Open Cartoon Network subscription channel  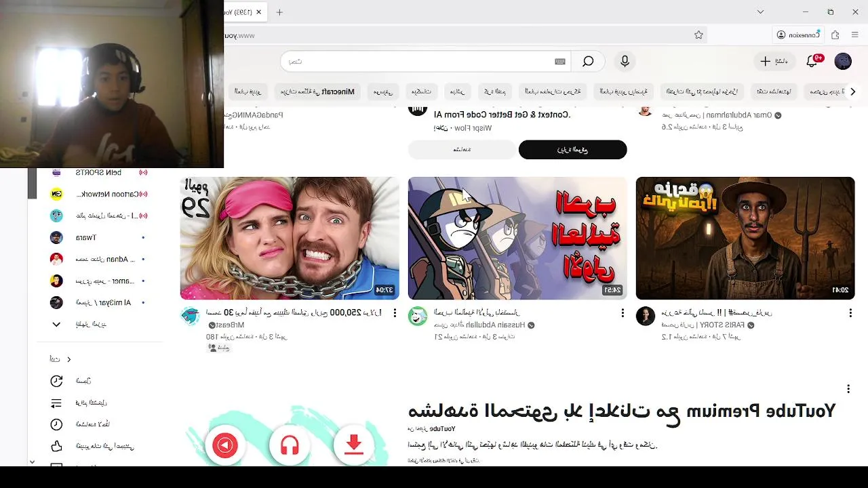[x=99, y=194]
